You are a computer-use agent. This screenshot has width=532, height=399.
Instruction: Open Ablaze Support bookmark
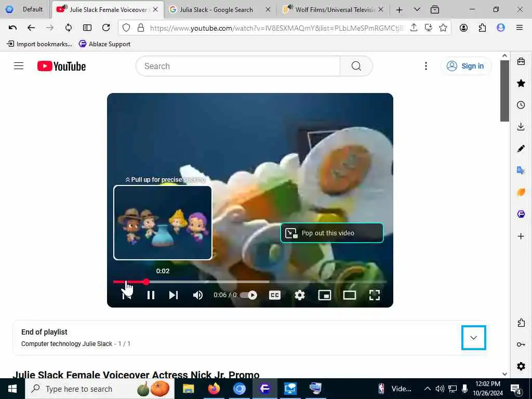[104, 44]
